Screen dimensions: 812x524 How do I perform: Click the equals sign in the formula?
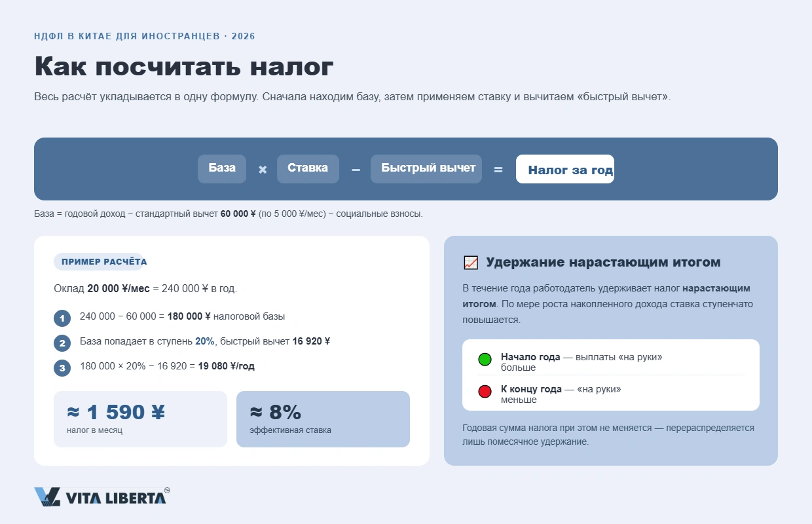[498, 170]
